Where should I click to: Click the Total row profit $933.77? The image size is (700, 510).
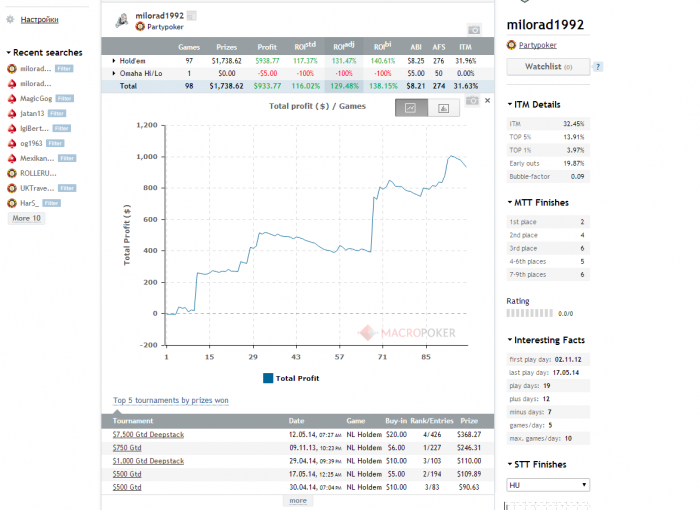pyautogui.click(x=267, y=86)
